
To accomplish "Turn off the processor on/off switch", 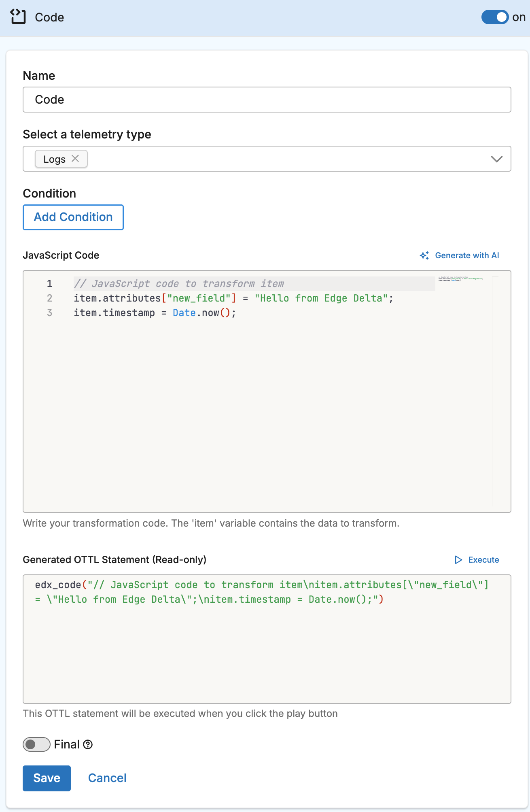I will click(x=494, y=17).
